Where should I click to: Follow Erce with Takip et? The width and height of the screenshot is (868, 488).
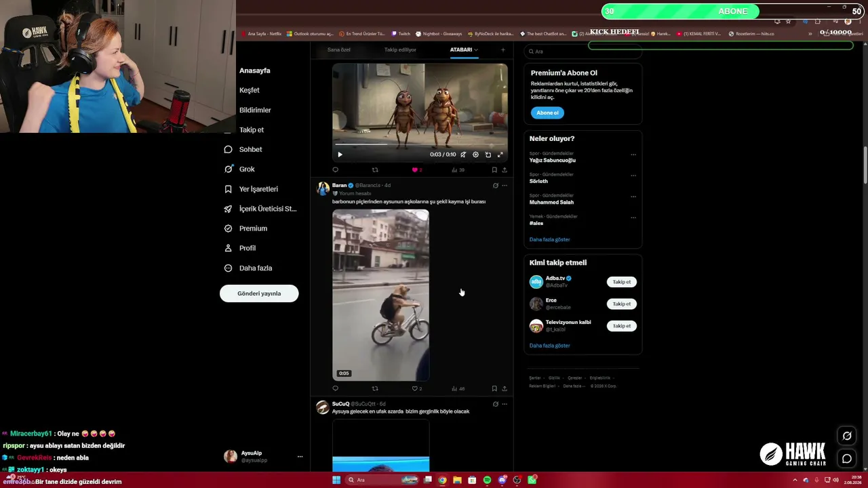tap(622, 304)
